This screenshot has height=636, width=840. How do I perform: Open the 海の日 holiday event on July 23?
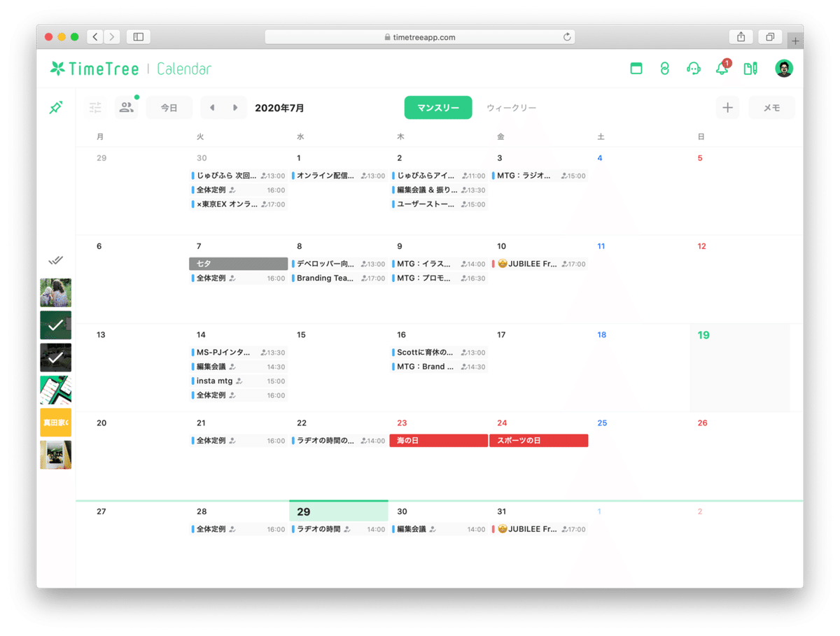coord(438,440)
